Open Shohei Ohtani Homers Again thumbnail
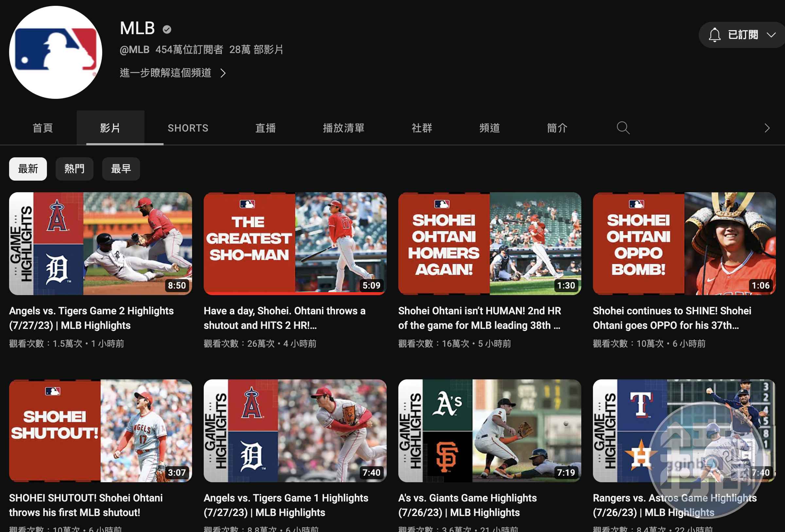 point(489,243)
